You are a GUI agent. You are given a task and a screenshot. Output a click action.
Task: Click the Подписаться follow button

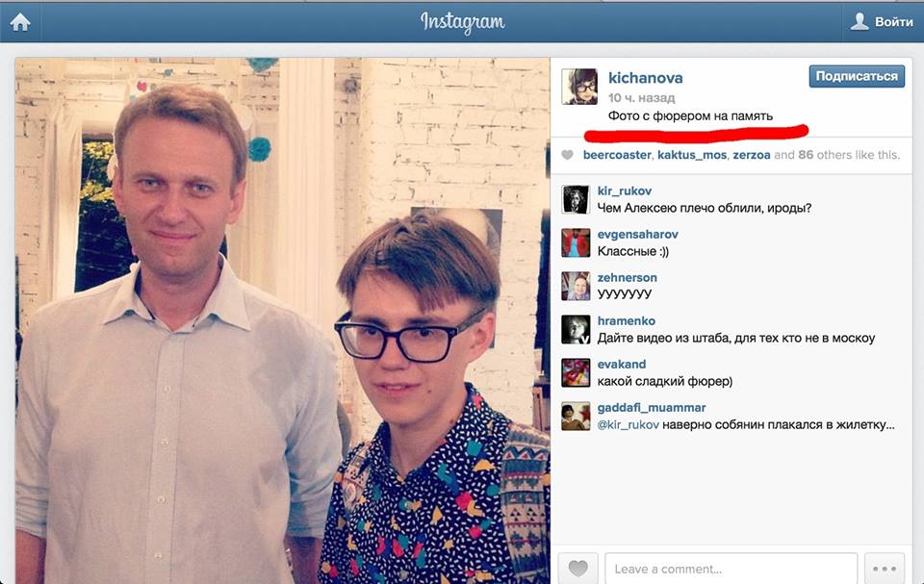(x=857, y=77)
